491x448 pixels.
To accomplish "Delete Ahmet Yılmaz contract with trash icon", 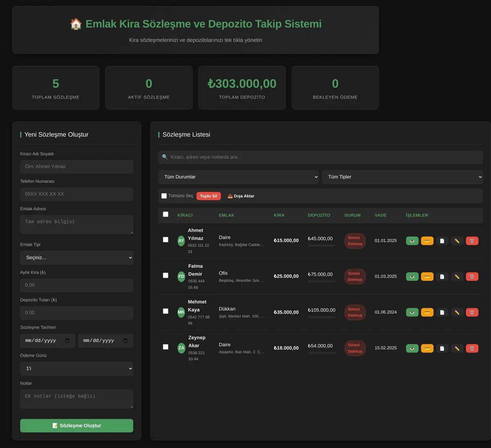I will pos(472,241).
